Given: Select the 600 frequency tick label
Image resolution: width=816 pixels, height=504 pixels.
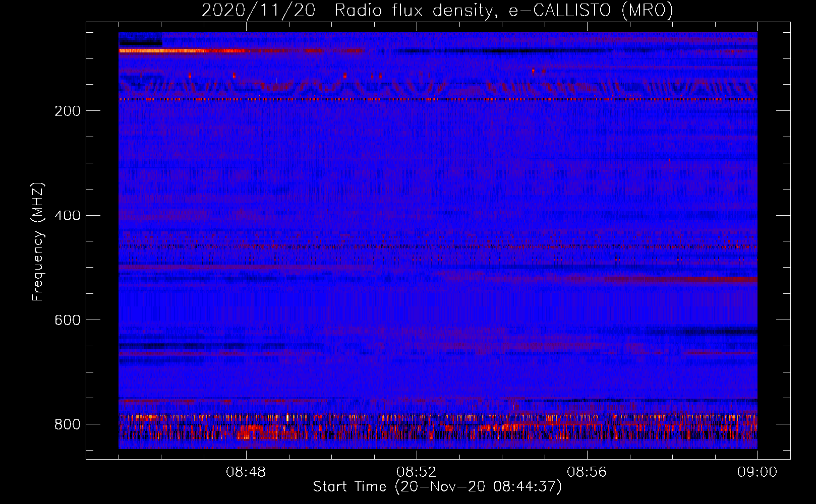Looking at the screenshot, I should coord(67,320).
